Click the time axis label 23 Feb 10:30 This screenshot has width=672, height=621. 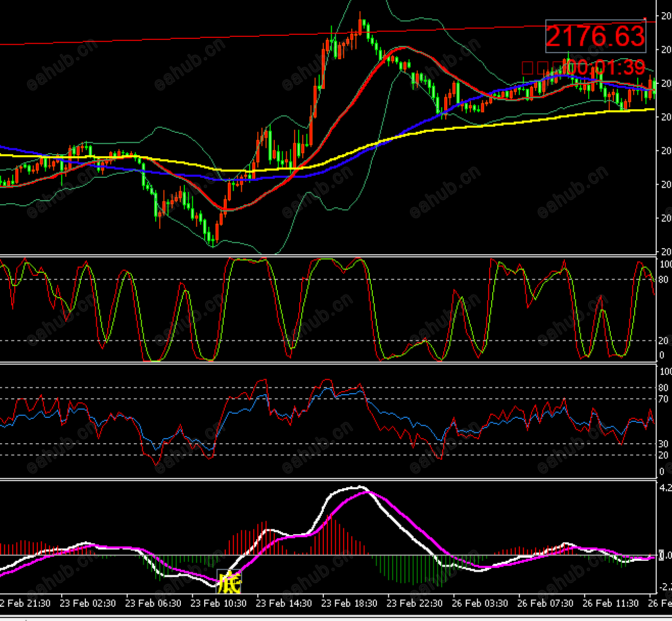(219, 603)
